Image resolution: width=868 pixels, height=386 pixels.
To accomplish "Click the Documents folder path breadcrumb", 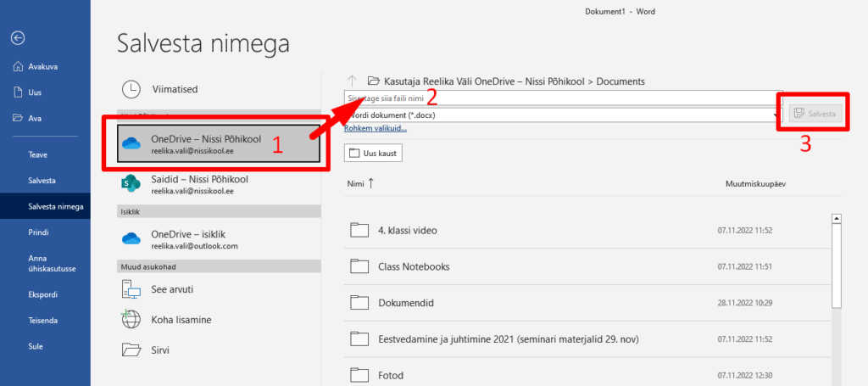I will (x=620, y=81).
